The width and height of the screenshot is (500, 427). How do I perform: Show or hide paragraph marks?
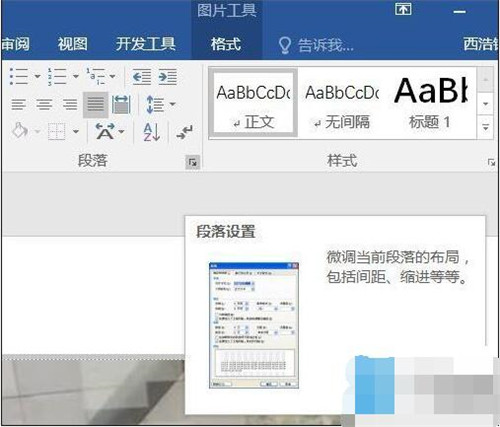coord(185,132)
